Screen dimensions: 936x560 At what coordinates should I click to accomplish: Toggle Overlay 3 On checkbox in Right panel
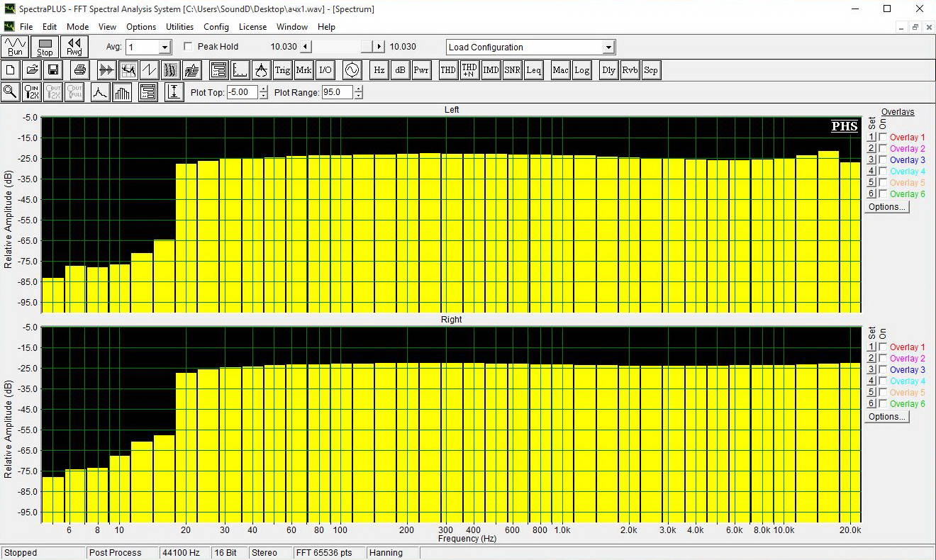point(883,370)
